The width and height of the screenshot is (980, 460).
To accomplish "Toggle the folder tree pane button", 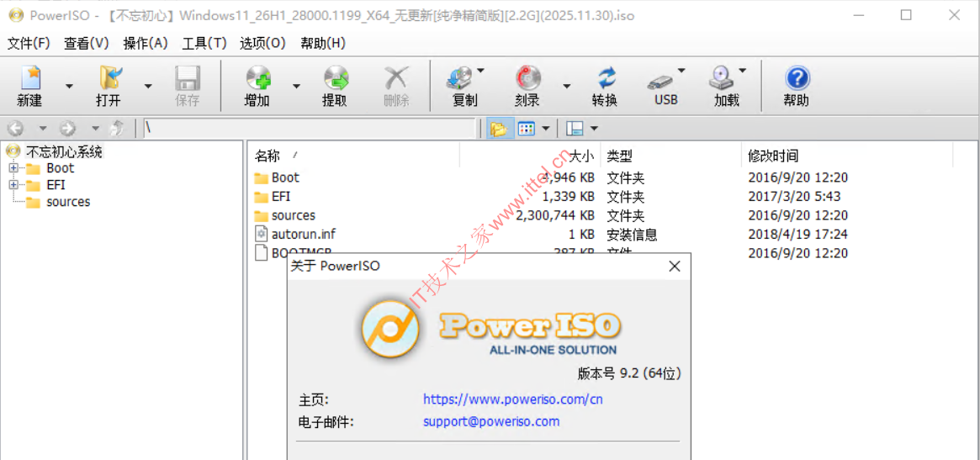I will 499,129.
